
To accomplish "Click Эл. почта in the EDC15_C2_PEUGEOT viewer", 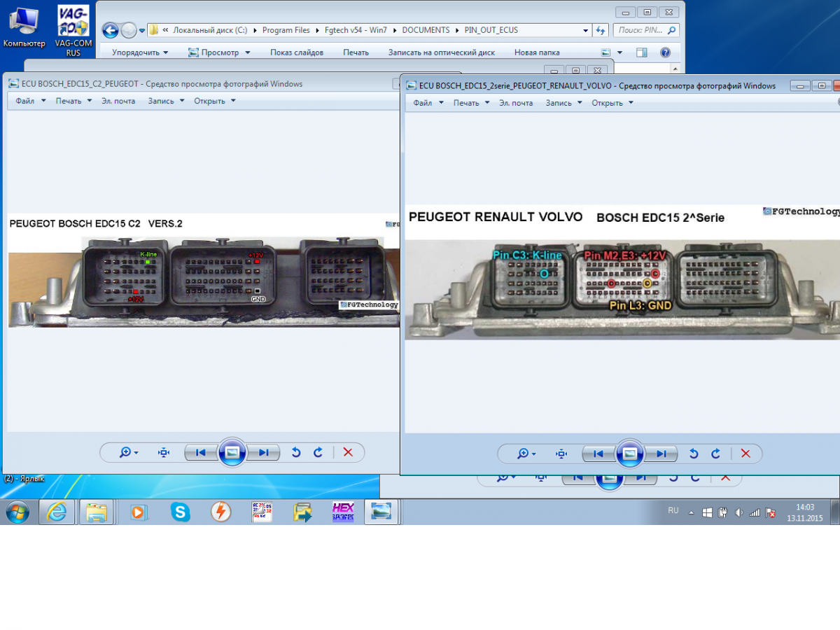I will point(118,101).
